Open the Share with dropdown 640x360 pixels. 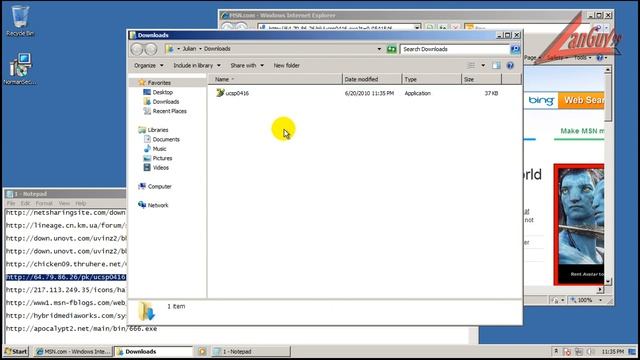coord(247,65)
